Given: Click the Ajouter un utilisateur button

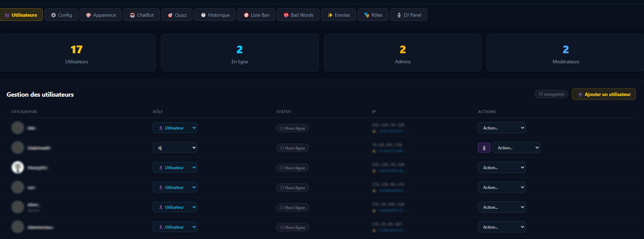Looking at the screenshot, I should [604, 94].
